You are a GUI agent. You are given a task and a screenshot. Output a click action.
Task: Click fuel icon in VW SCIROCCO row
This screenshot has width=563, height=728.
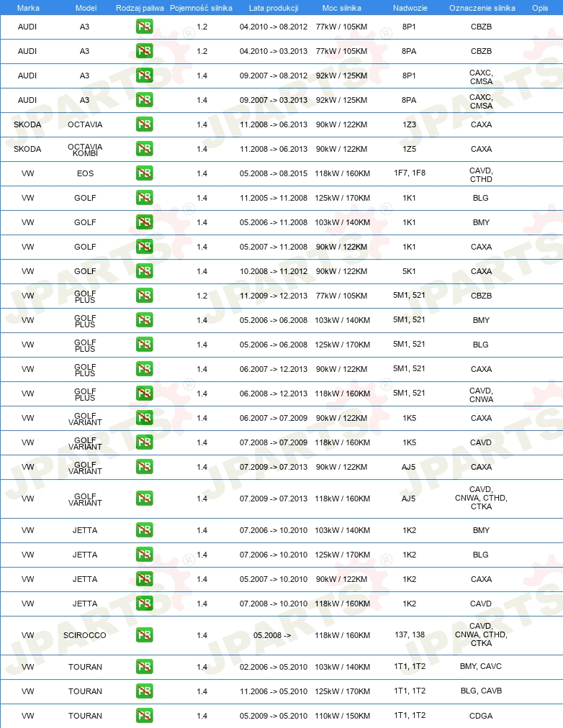(x=145, y=634)
